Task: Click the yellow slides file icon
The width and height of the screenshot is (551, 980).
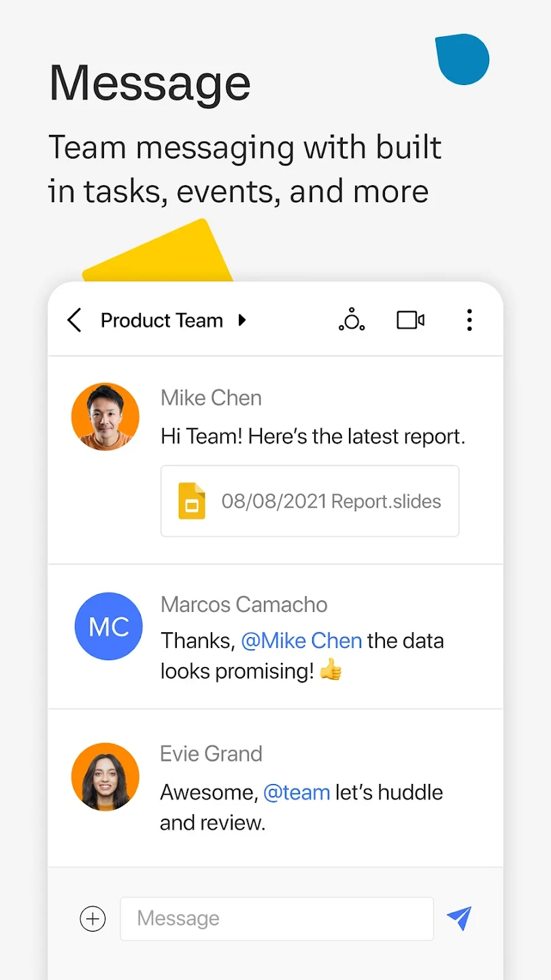Action: click(192, 502)
